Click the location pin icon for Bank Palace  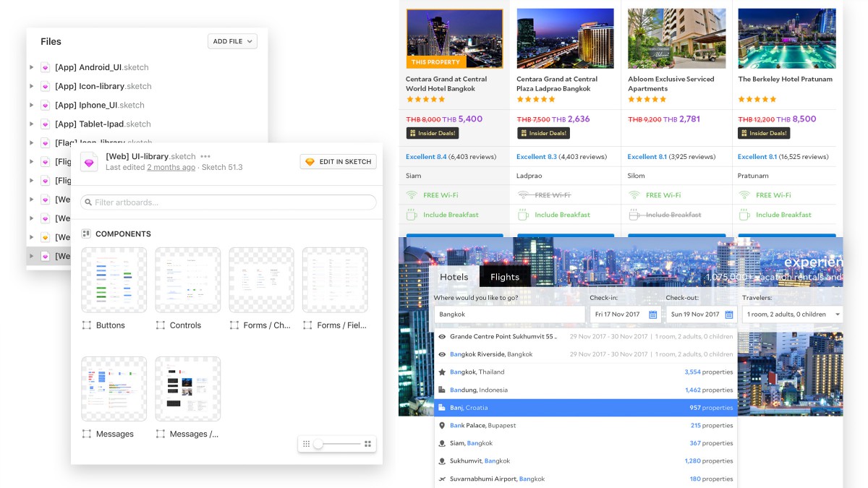point(442,425)
